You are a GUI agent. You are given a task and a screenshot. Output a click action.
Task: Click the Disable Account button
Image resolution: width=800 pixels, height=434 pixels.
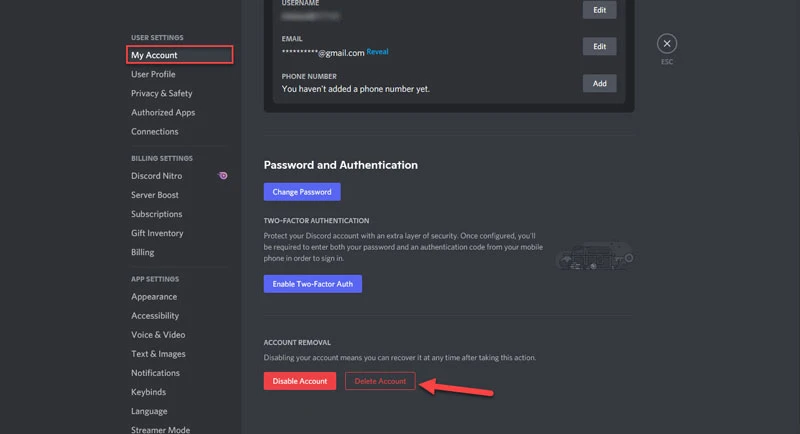pyautogui.click(x=299, y=381)
